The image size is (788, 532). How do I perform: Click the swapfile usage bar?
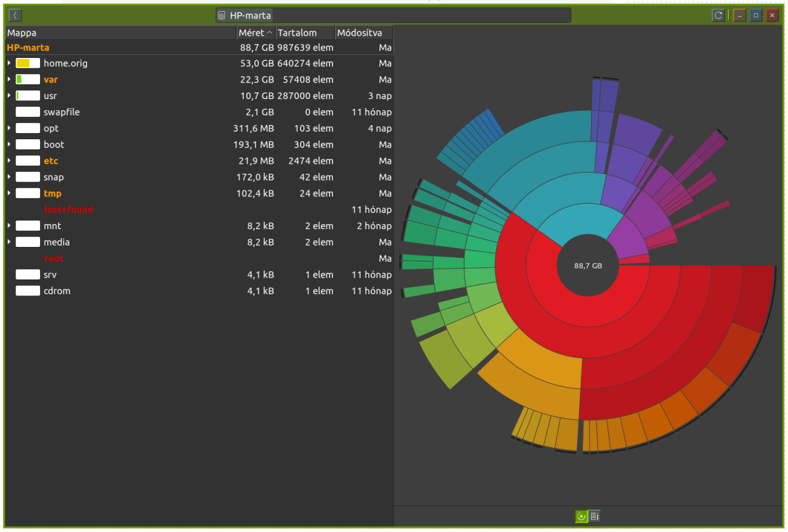point(28,112)
